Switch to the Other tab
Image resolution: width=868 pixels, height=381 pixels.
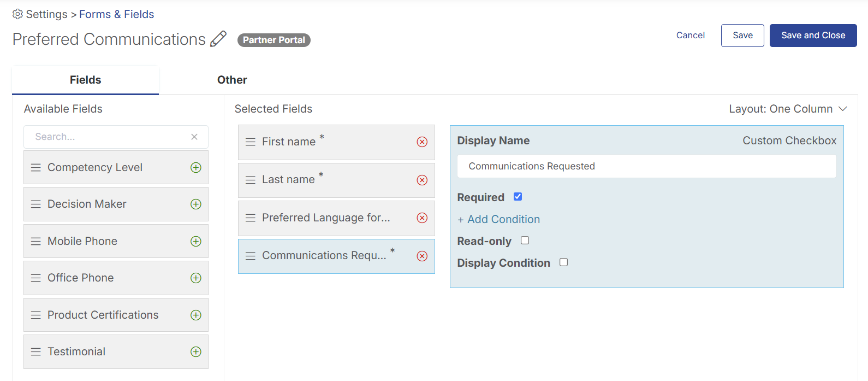click(x=232, y=80)
